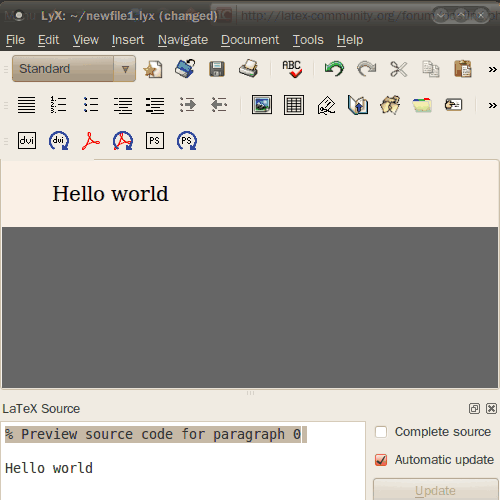This screenshot has width=500, height=500.
Task: Click the Copy icon
Action: pos(431,69)
